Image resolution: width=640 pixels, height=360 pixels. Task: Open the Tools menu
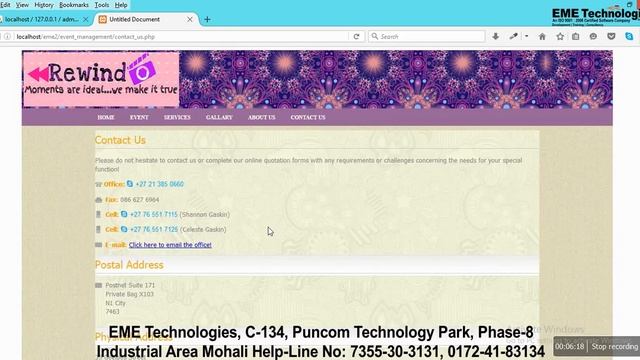(102, 5)
